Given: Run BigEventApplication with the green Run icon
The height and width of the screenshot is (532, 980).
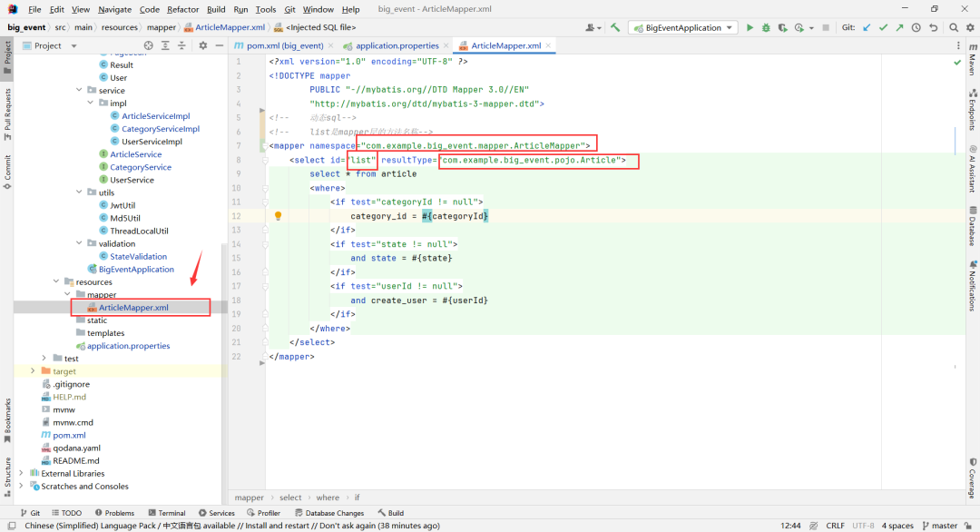Looking at the screenshot, I should 750,27.
